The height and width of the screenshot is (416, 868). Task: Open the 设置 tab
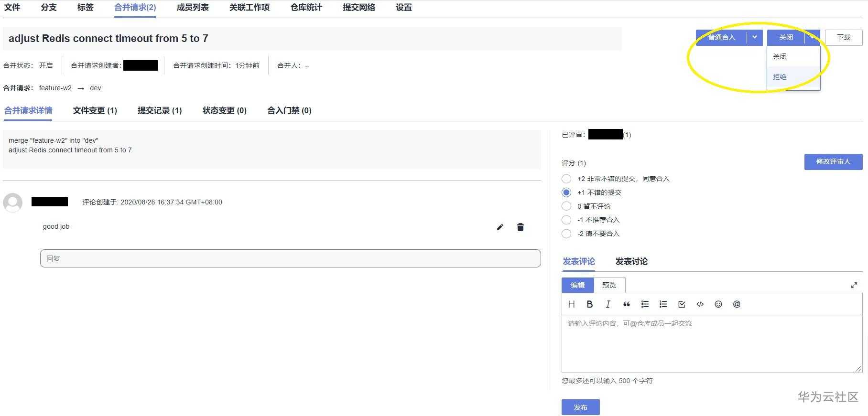point(404,8)
